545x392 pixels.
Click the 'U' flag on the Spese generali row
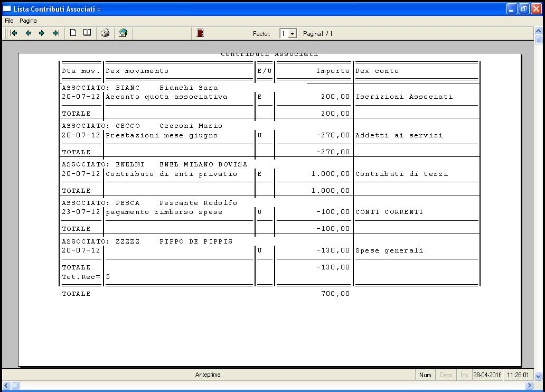click(259, 250)
